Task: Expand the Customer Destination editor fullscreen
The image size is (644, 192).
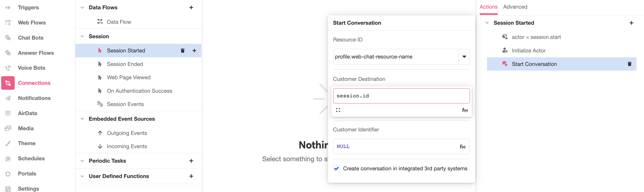Action: pos(338,110)
